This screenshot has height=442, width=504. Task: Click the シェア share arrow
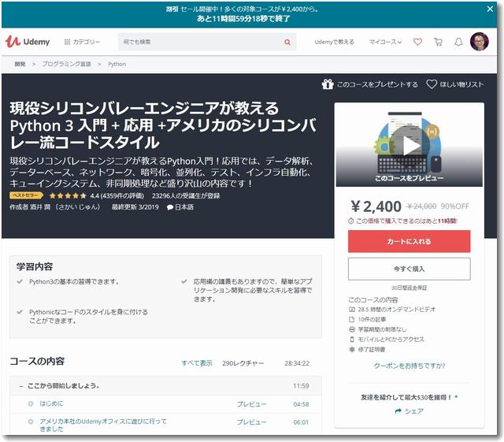pos(398,410)
